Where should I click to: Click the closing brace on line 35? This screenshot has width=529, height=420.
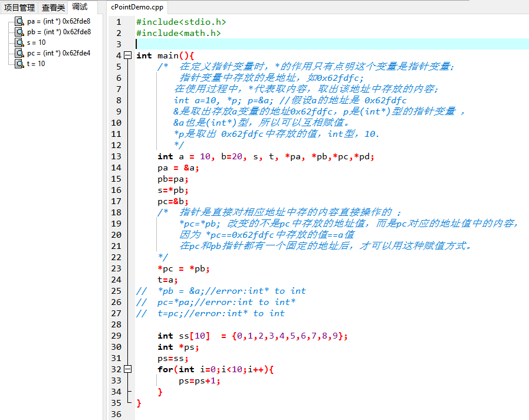139,403
